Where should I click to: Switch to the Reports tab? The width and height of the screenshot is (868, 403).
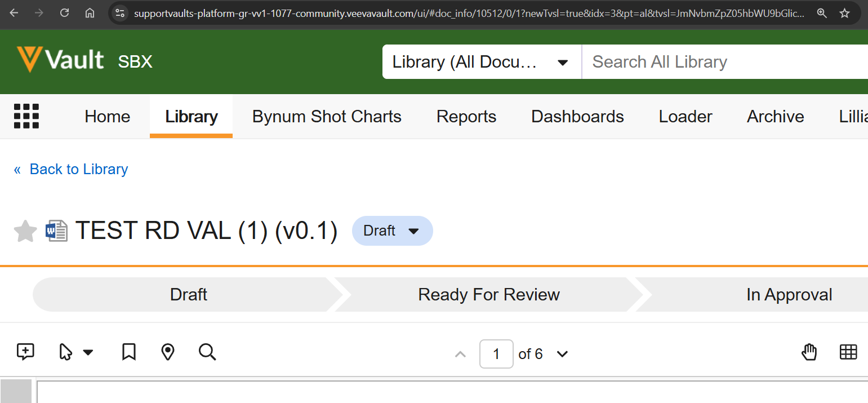466,117
